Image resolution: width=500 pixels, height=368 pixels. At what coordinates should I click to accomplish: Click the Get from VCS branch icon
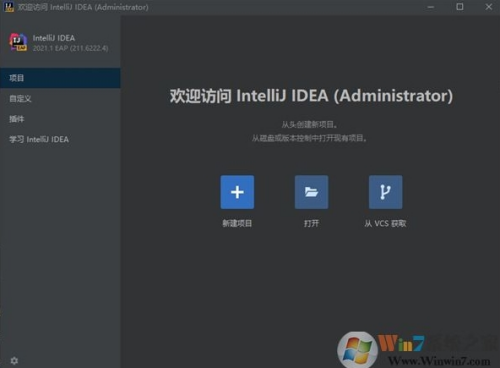click(385, 192)
